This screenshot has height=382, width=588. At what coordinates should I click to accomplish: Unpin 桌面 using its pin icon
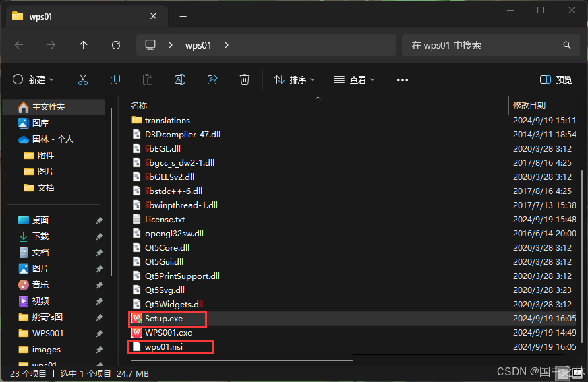[x=99, y=220]
